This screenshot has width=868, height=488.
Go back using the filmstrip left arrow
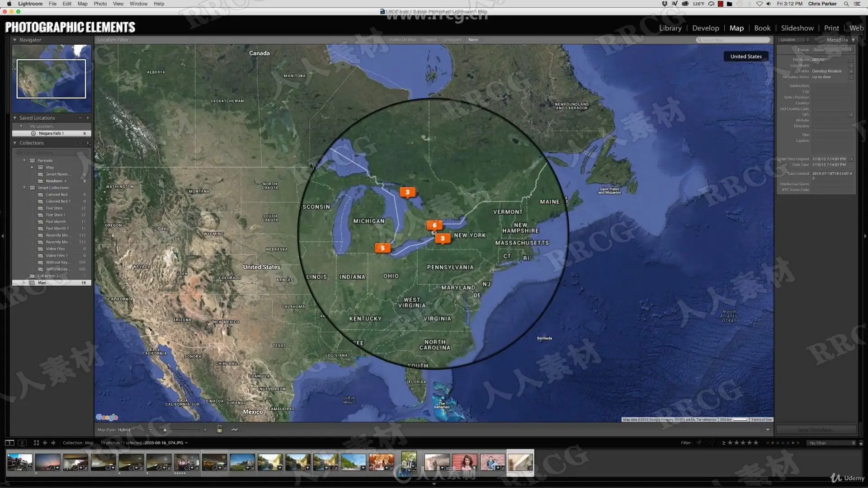pyautogui.click(x=45, y=443)
